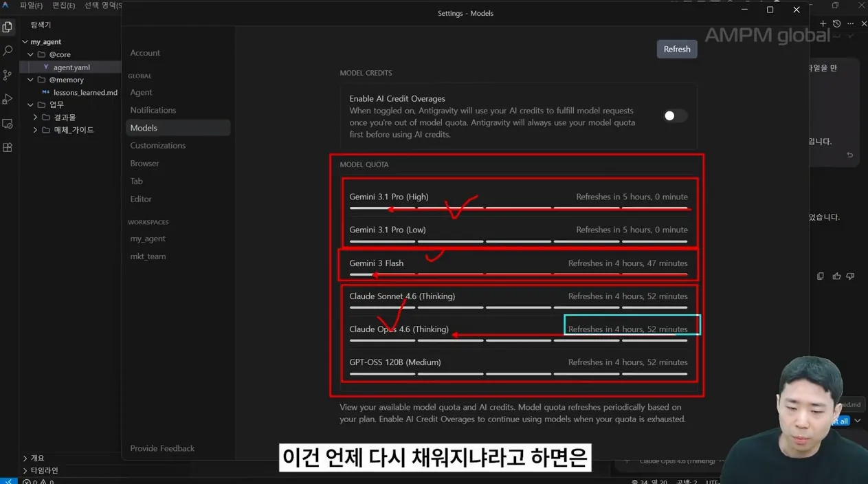The image size is (868, 484).
Task: Start a new chat with the plus icon
Action: (823, 23)
